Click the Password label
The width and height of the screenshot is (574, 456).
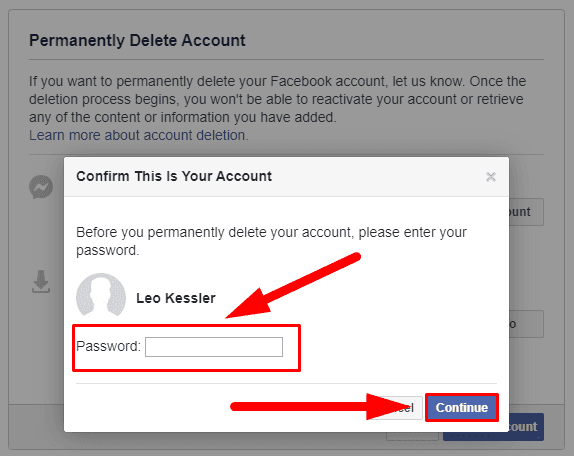[x=108, y=346]
